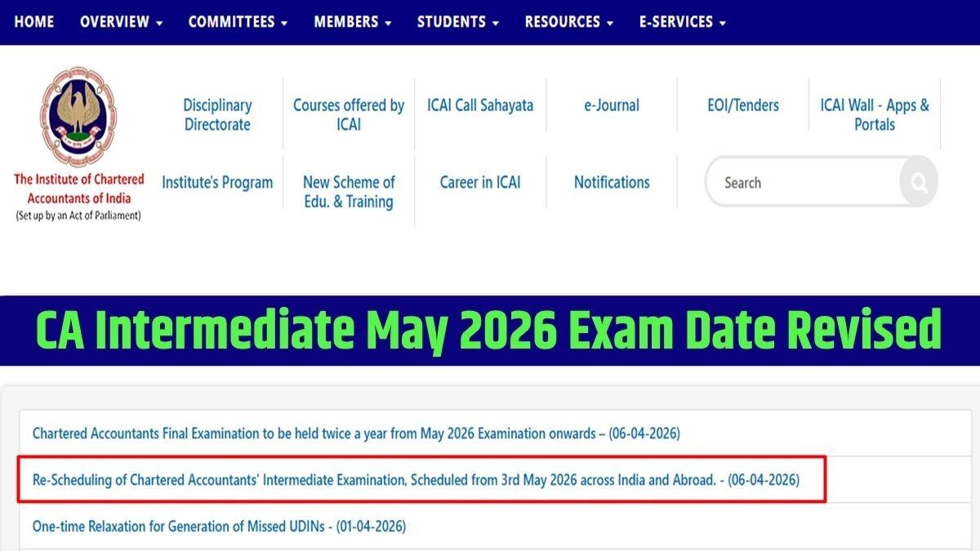Open the E-SERVICES dropdown menu
Image resolution: width=980 pixels, height=551 pixels.
coord(682,22)
